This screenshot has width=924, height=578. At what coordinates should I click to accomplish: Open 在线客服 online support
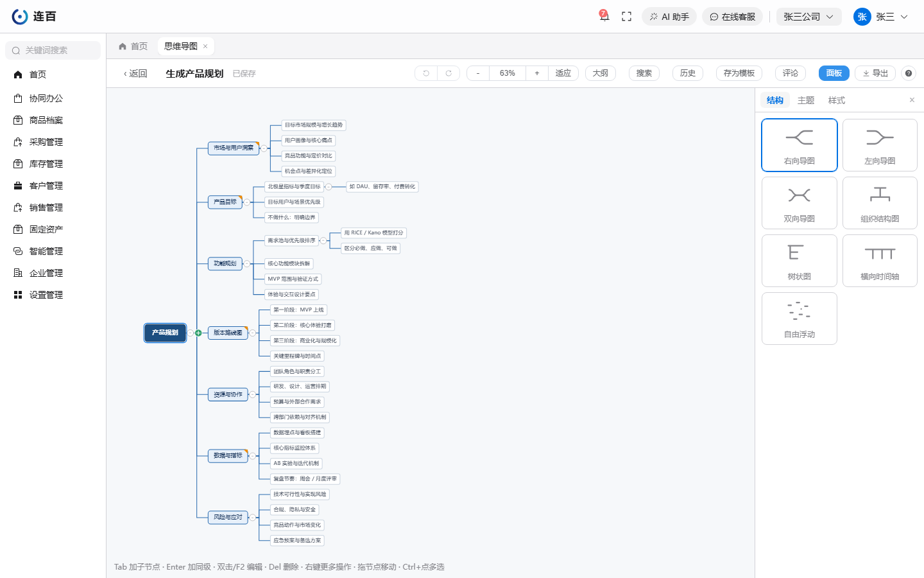(732, 17)
